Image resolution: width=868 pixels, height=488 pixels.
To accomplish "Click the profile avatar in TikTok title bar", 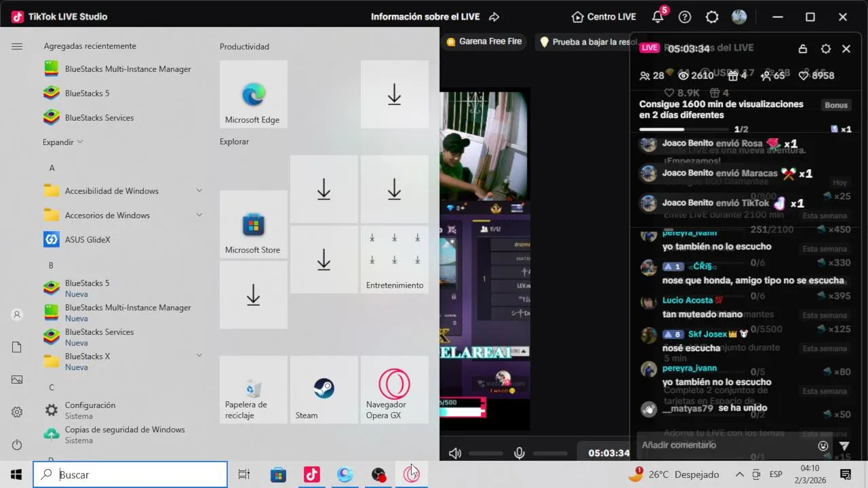I will (x=739, y=17).
